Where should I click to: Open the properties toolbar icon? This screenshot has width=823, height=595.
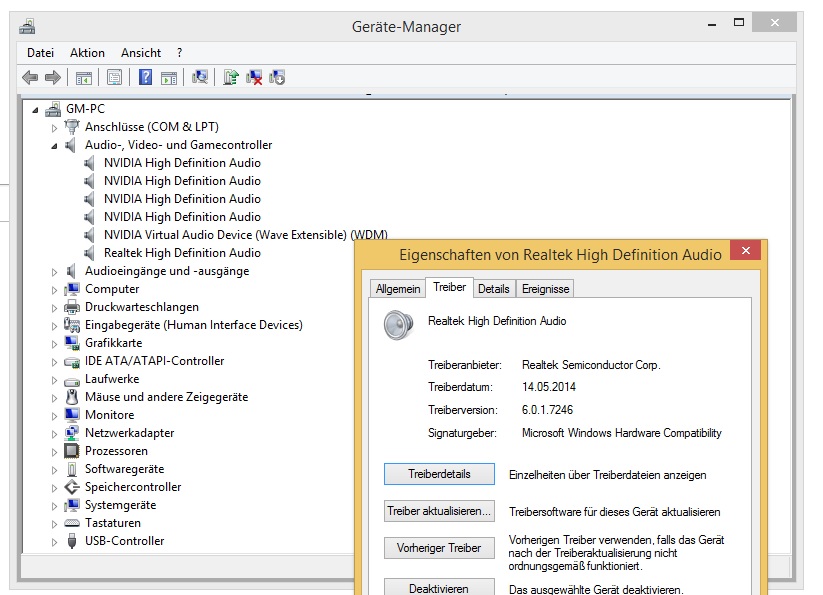(x=114, y=78)
